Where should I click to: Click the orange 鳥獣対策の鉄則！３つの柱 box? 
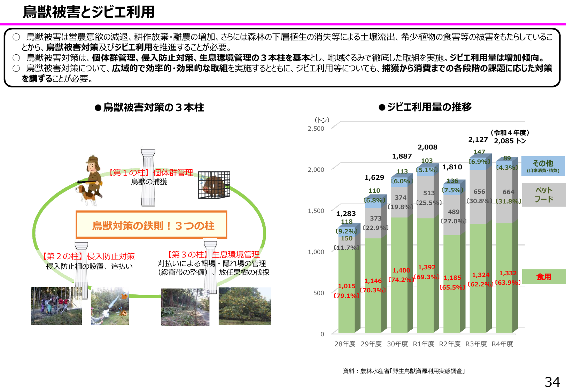[x=152, y=225]
